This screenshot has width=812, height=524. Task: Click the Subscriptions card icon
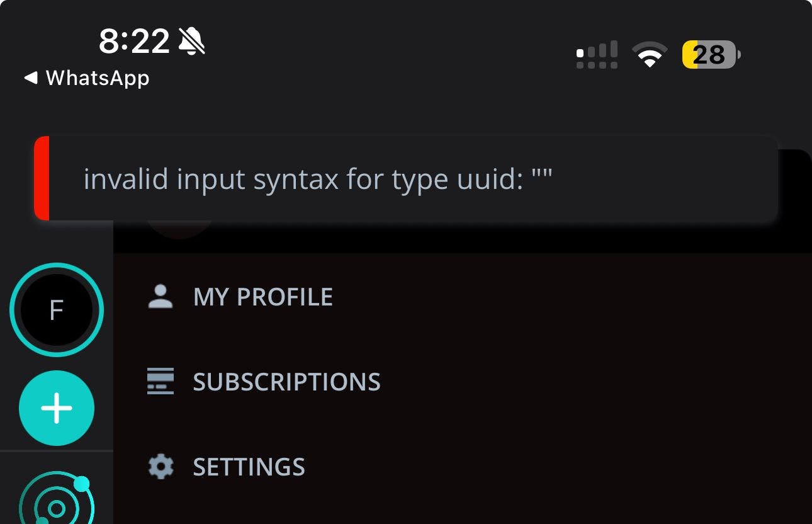tap(160, 381)
